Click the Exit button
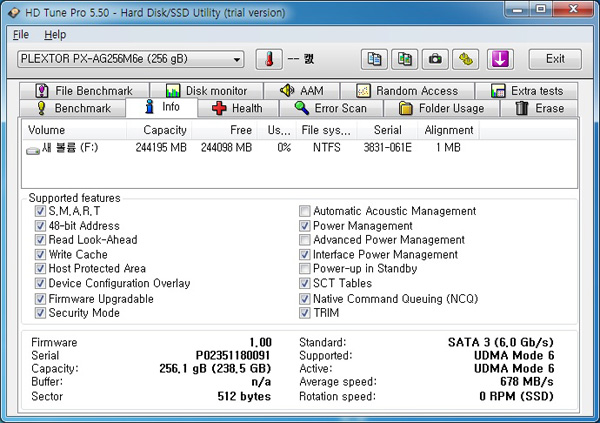The height and width of the screenshot is (423, 600). point(555,59)
